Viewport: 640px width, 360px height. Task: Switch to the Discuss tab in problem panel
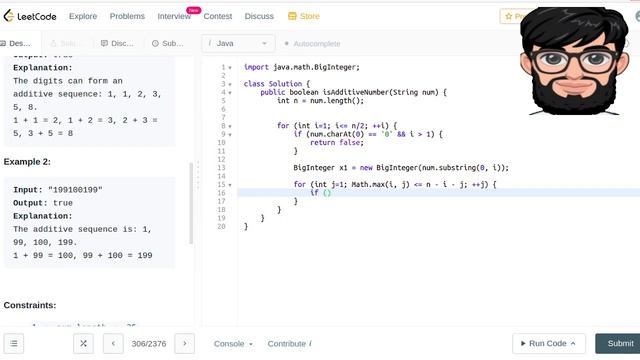coord(117,43)
